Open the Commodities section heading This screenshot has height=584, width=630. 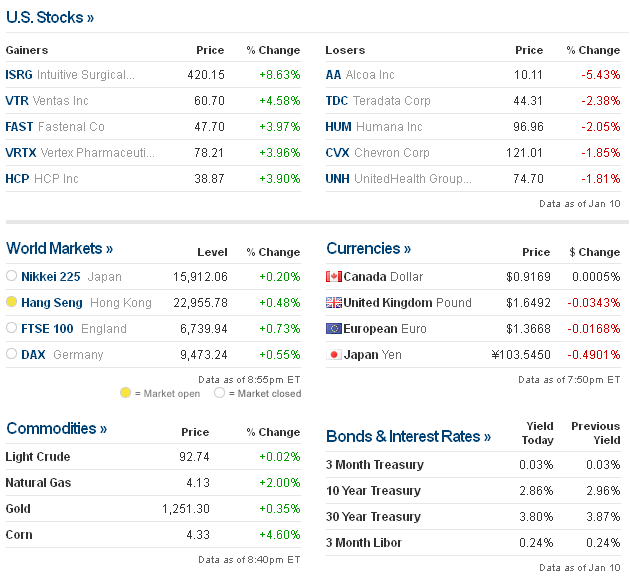[57, 428]
